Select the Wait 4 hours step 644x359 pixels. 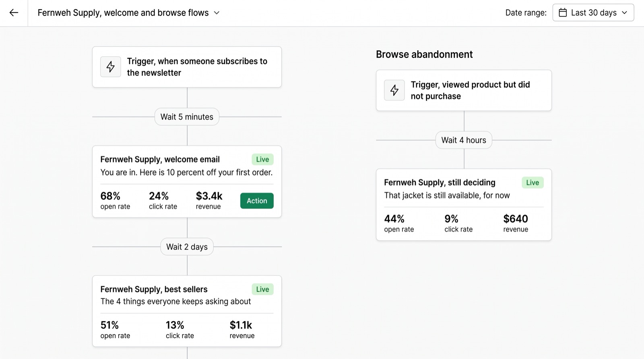pos(464,140)
